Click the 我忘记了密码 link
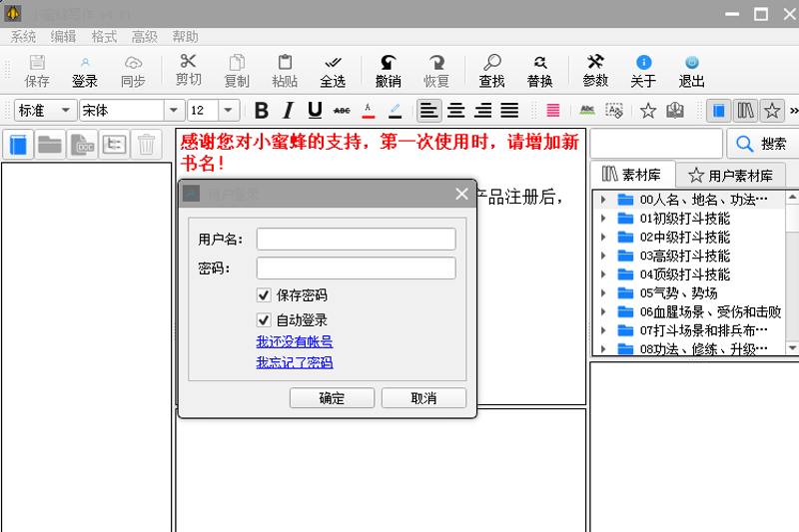Image resolution: width=799 pixels, height=532 pixels. coord(294,362)
